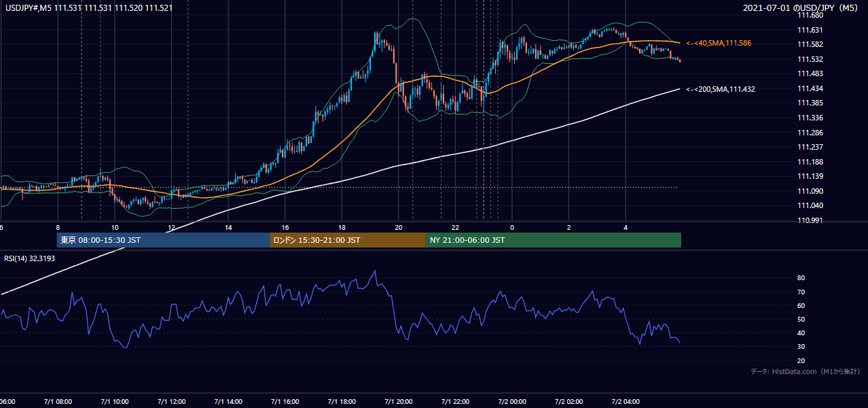Click the 7/1 20:00 time axis label
The width and height of the screenshot is (868, 408).
(x=399, y=402)
